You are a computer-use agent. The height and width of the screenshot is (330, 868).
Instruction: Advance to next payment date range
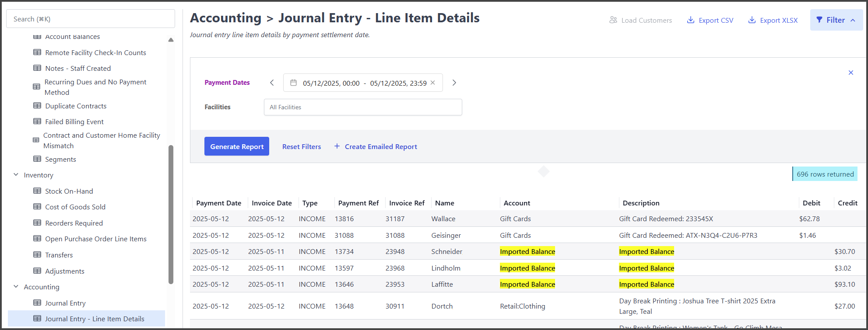(454, 83)
